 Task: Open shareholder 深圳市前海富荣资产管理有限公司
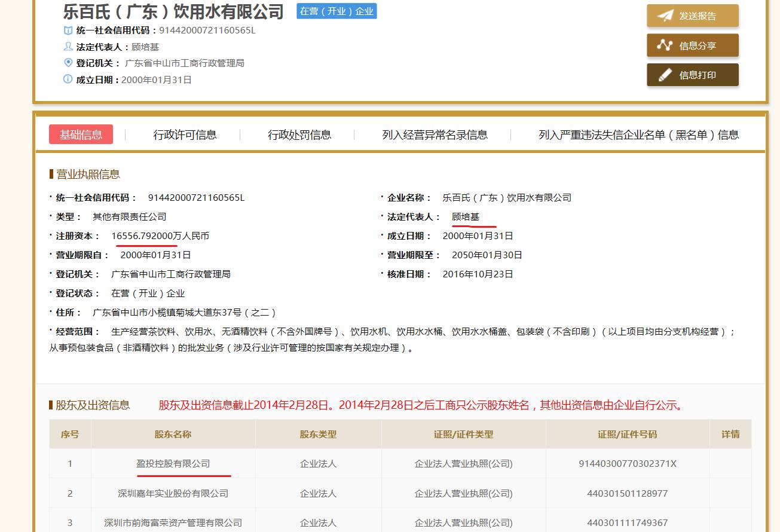[173, 523]
